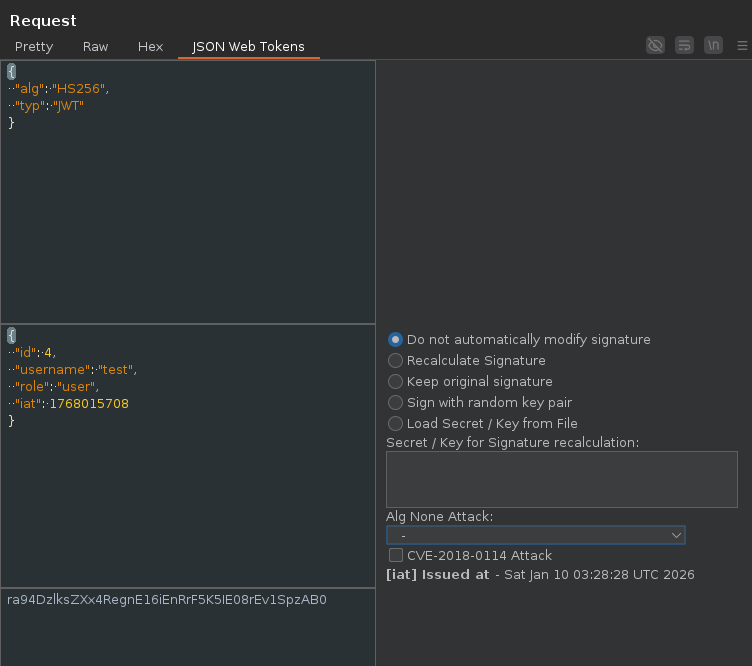The image size is (752, 666).
Task: Open the request hamburger options menu
Action: tap(742, 46)
